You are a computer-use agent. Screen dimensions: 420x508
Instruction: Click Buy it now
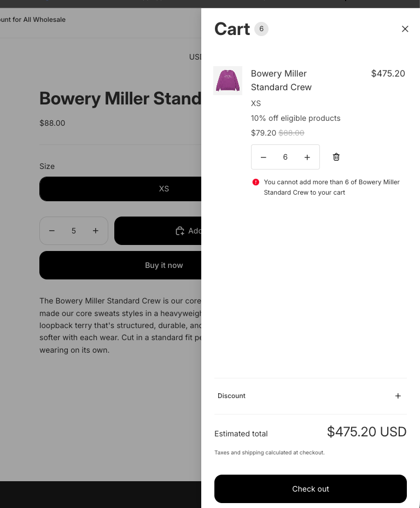click(164, 265)
